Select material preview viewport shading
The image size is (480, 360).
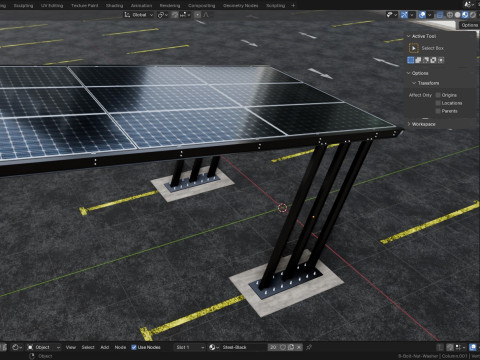click(x=465, y=15)
